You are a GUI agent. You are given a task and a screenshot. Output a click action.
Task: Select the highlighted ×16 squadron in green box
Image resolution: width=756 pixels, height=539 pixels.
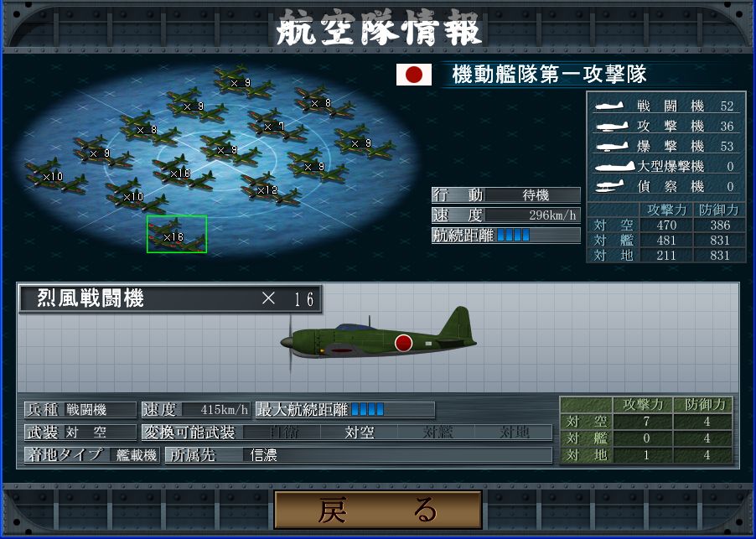click(177, 235)
